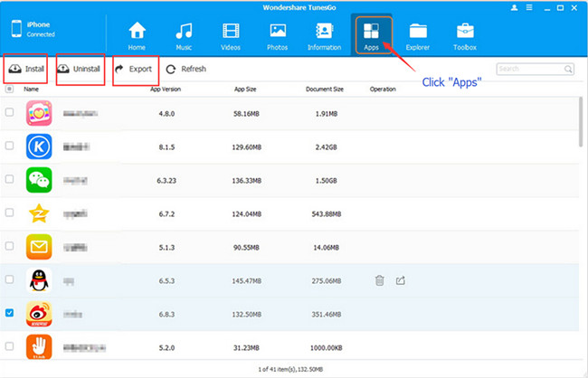Uncheck the 6.8.3 Weibo app checkbox
588x378 pixels.
[9, 312]
